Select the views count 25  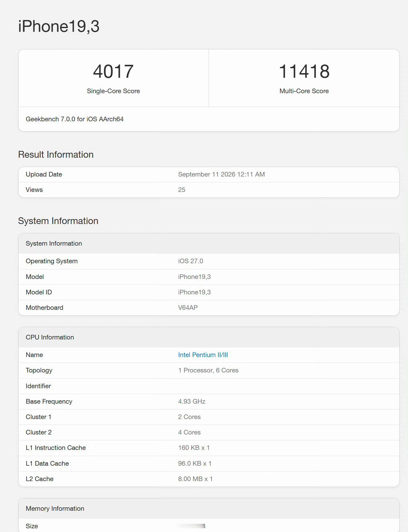tap(182, 190)
